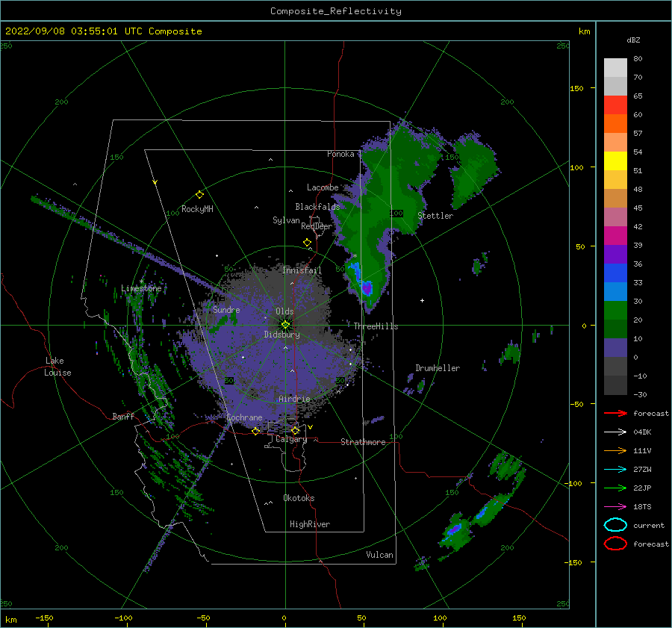Pick the bright green 30 dBZ swatch
This screenshot has width=672, height=628.
click(615, 310)
